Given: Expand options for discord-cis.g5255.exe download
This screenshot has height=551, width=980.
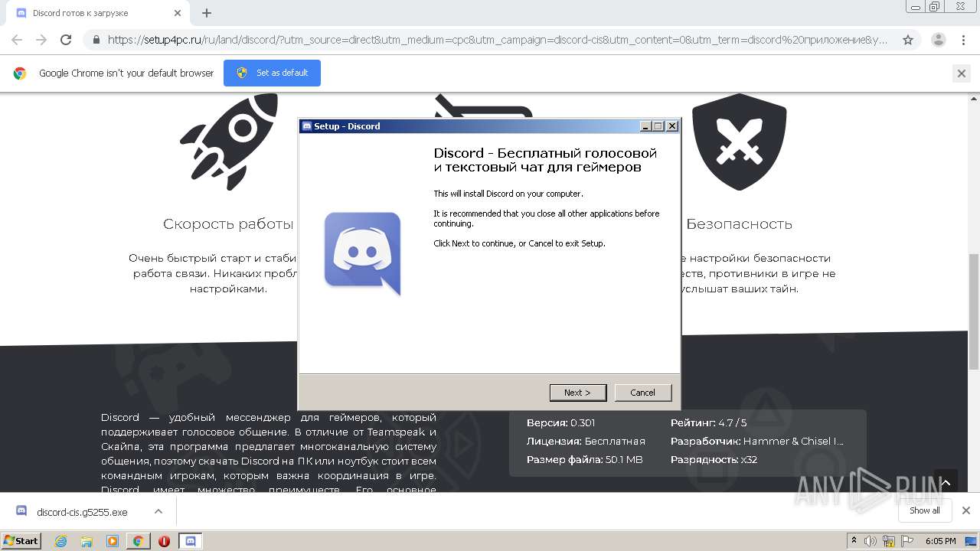Looking at the screenshot, I should (x=158, y=511).
